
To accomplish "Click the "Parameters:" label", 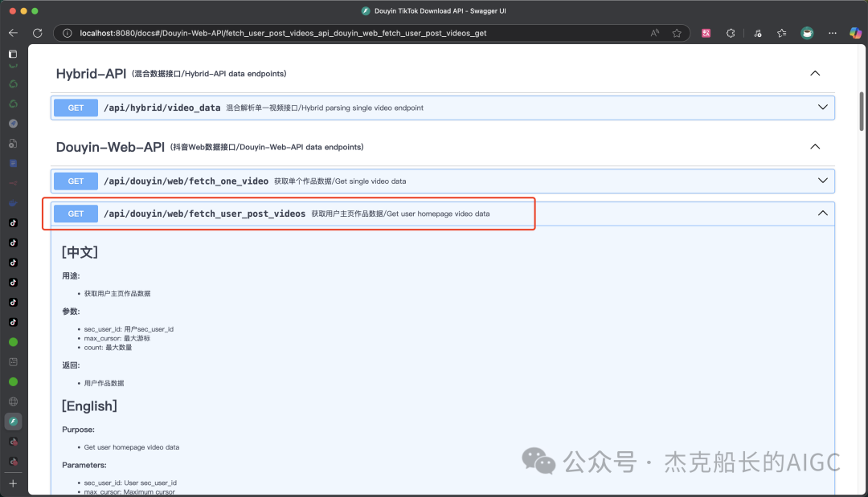I will [x=84, y=465].
